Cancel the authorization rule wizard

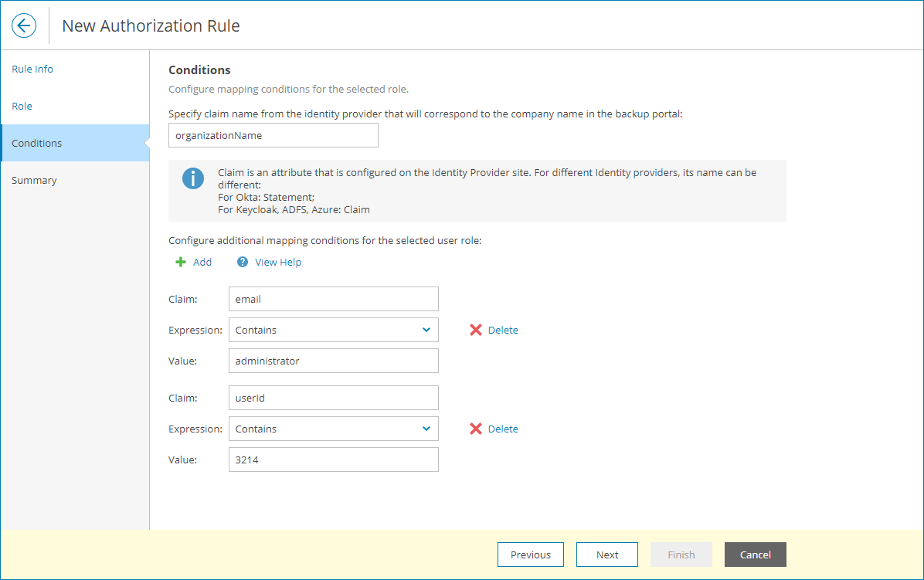(755, 555)
